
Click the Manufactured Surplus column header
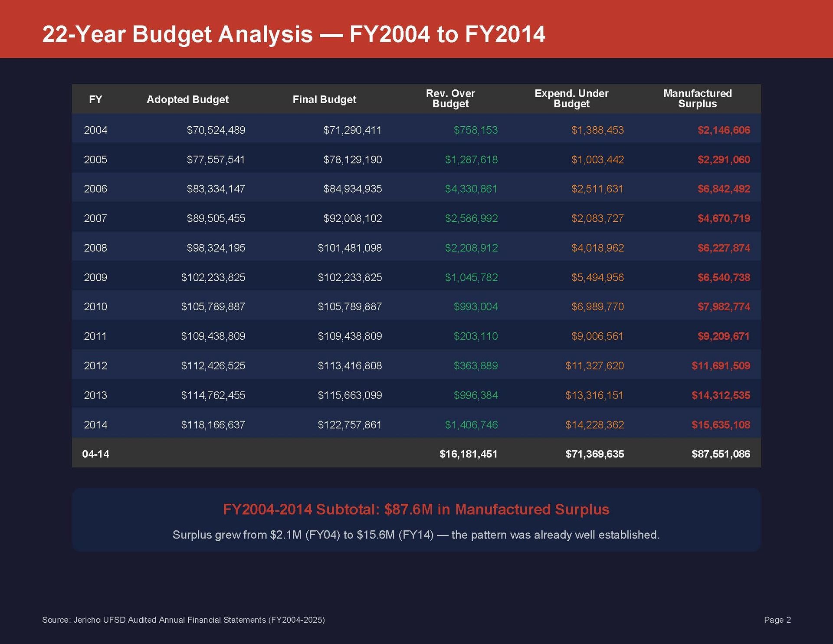(697, 99)
